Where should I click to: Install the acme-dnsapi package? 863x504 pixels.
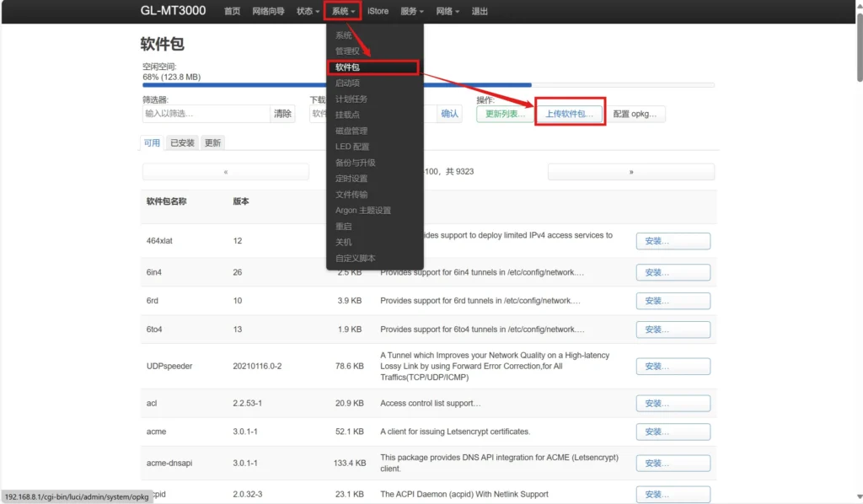pos(673,464)
